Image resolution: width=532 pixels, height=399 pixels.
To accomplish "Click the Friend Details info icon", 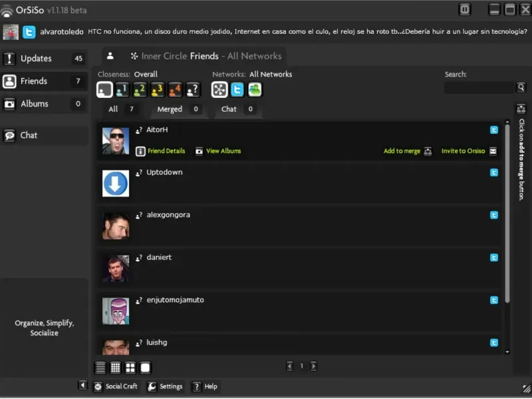I will 140,152.
